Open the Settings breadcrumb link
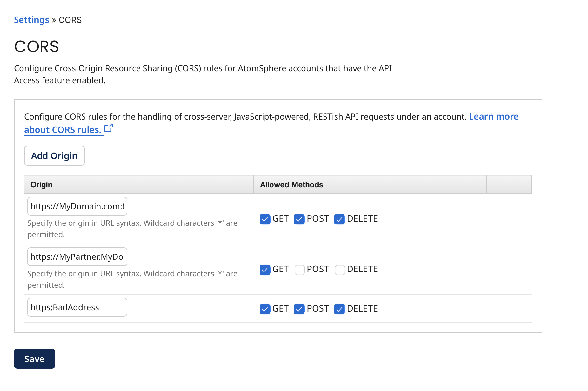The width and height of the screenshot is (588, 391). click(x=31, y=20)
